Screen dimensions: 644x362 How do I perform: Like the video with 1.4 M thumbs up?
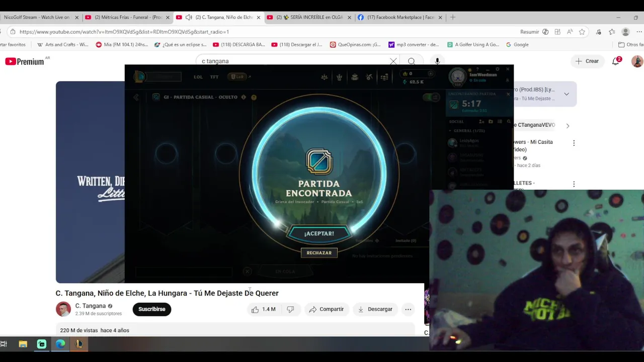point(264,309)
